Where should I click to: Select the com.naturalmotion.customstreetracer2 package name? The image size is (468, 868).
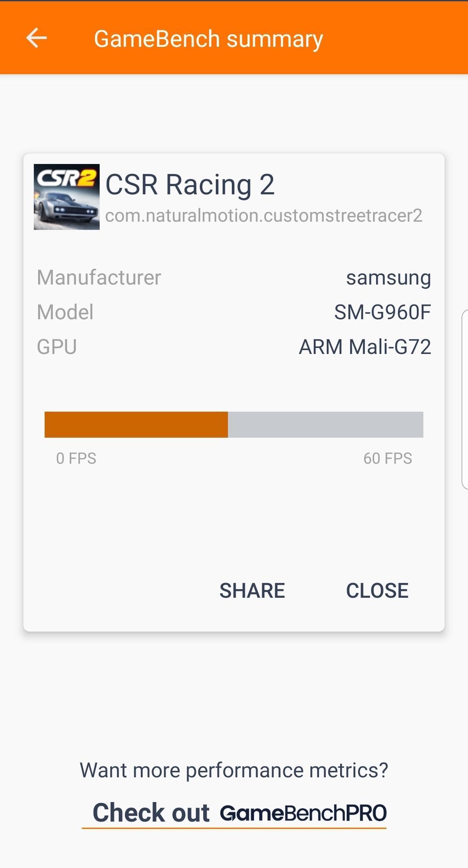[x=263, y=216]
